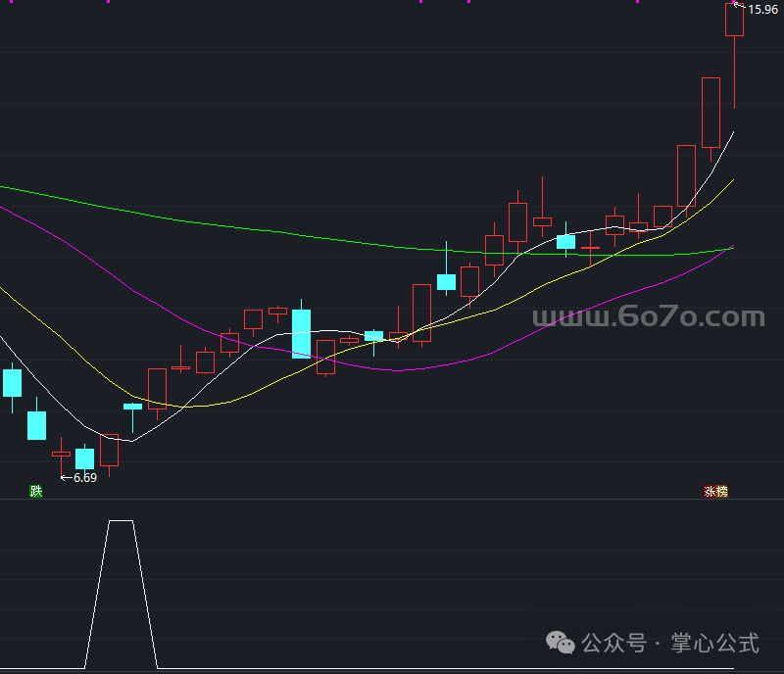This screenshot has width=784, height=674.
Task: Select the first cyan candle at far left
Action: 12,382
